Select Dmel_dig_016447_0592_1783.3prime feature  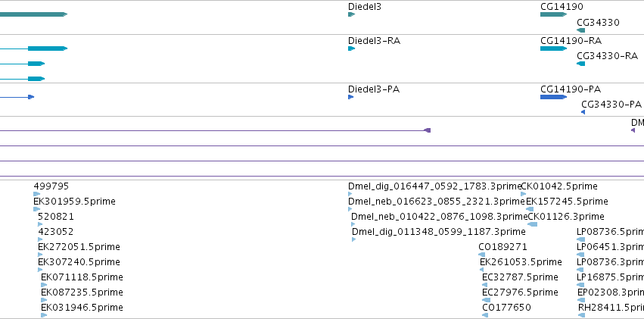tap(434, 186)
